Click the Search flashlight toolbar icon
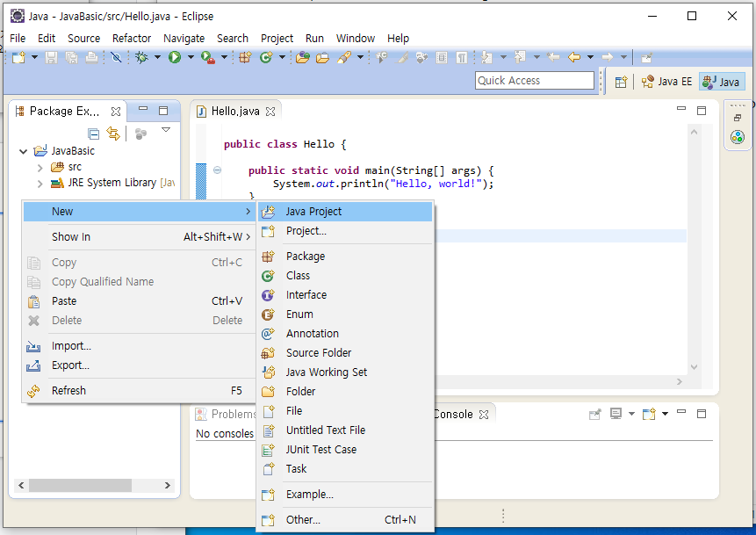The width and height of the screenshot is (756, 535). 344,57
